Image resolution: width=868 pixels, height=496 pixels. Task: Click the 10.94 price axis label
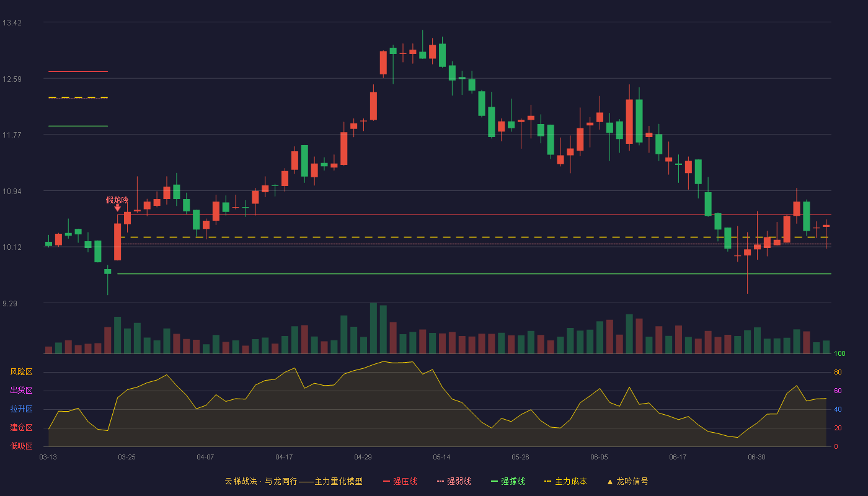12,191
